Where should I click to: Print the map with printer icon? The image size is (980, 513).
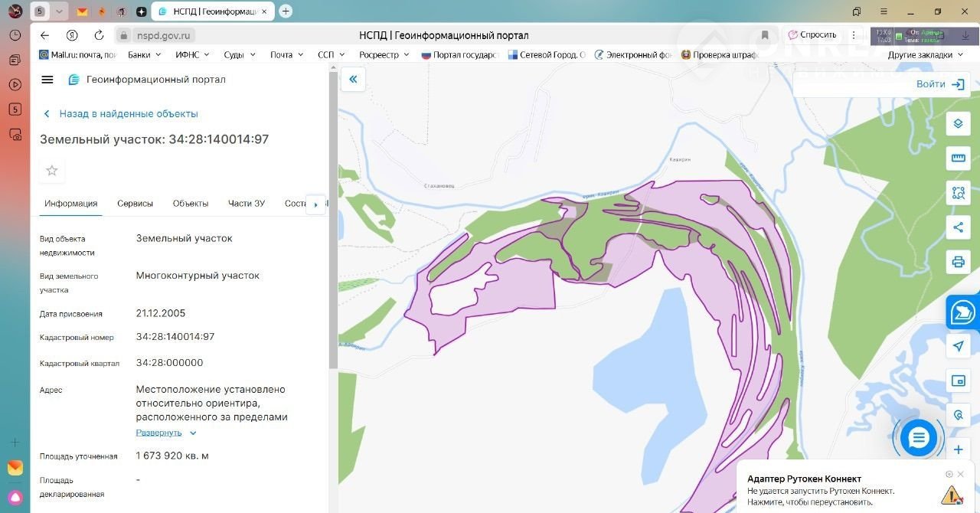click(x=958, y=262)
